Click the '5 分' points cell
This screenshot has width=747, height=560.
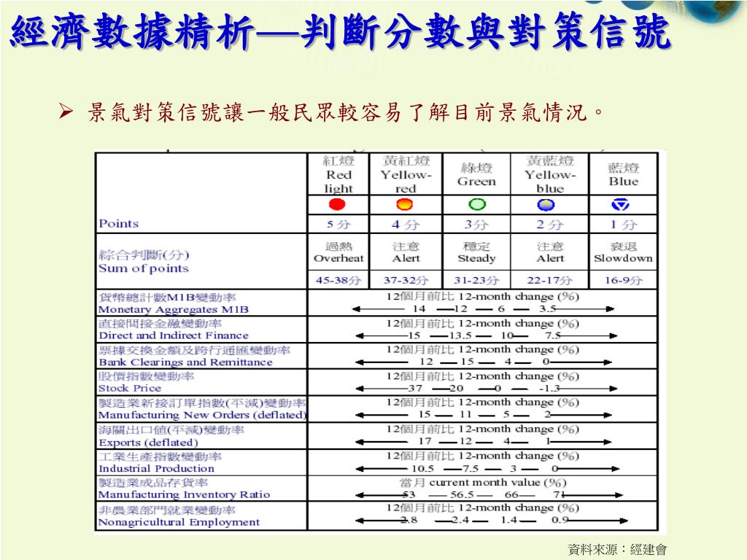tap(338, 225)
